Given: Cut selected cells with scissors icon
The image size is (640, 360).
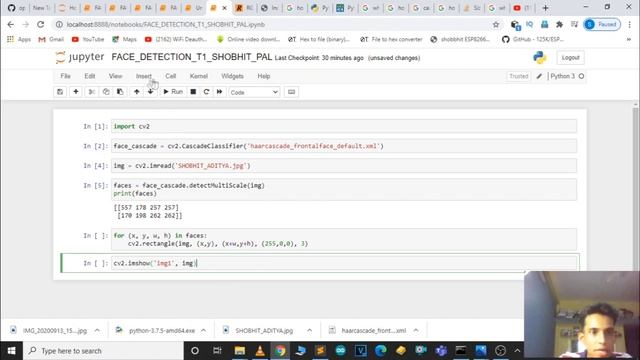Looking at the screenshot, I should click(x=92, y=92).
